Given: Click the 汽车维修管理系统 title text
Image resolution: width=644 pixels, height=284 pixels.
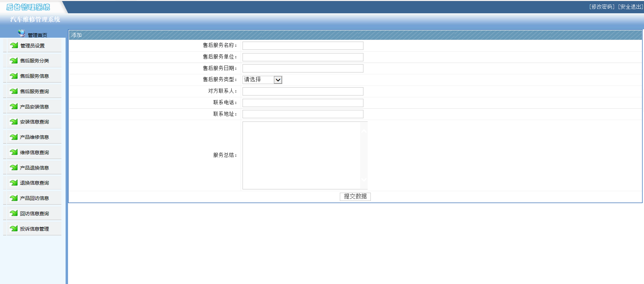Looking at the screenshot, I should tap(35, 20).
